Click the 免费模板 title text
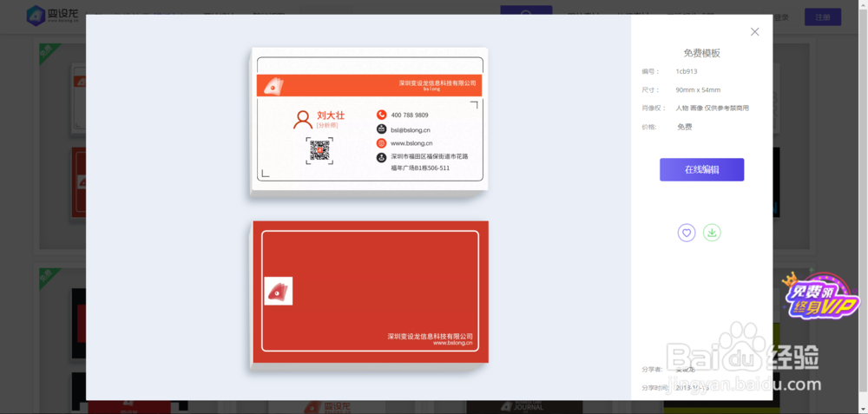This screenshot has width=868, height=414. click(701, 53)
